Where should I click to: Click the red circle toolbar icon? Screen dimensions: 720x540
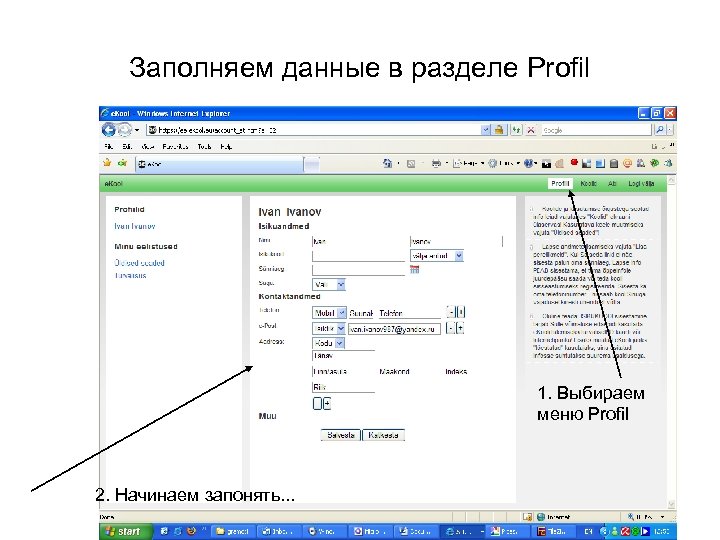pos(574,163)
